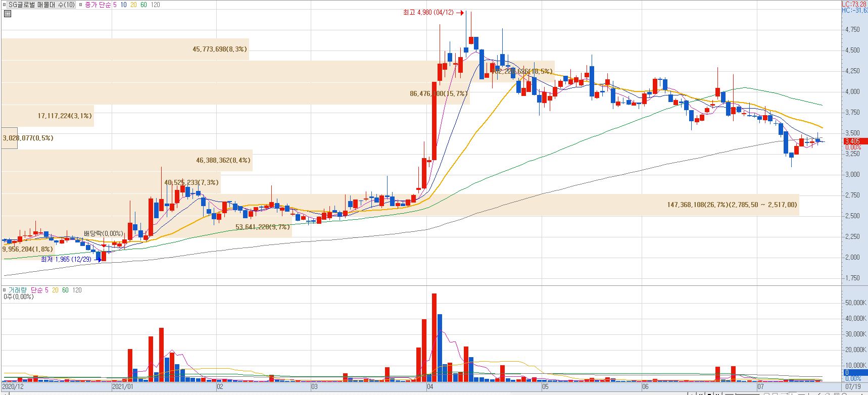Click the 20 period in the price pane legend
The width and height of the screenshot is (868, 395).
click(x=133, y=5)
